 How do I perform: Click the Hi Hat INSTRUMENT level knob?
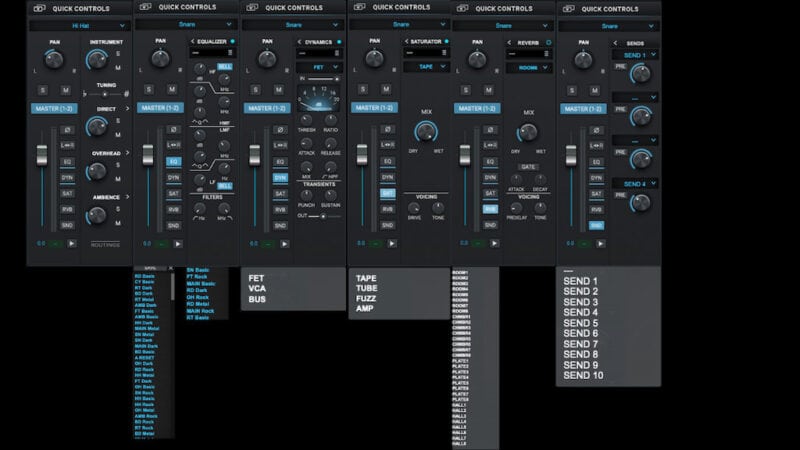click(x=96, y=60)
